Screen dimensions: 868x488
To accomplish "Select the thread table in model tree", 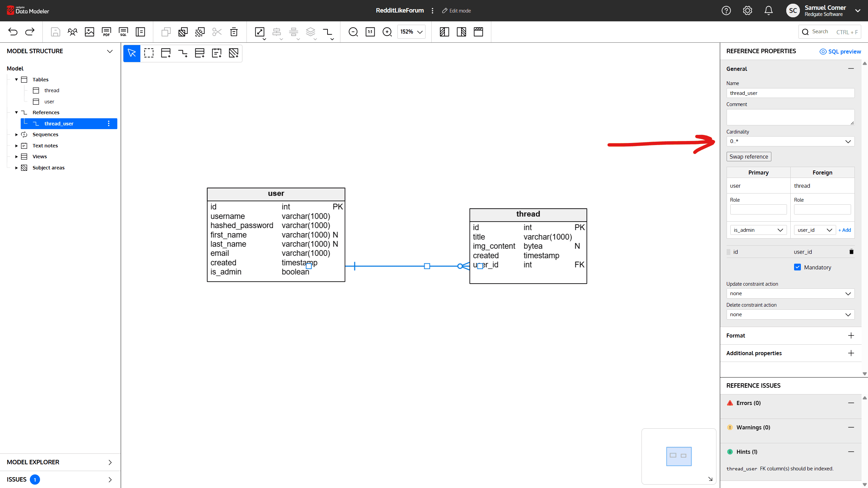I will tap(52, 90).
